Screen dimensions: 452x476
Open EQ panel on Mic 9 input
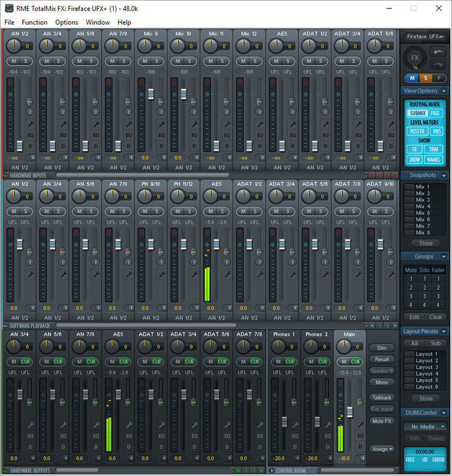tap(161, 135)
